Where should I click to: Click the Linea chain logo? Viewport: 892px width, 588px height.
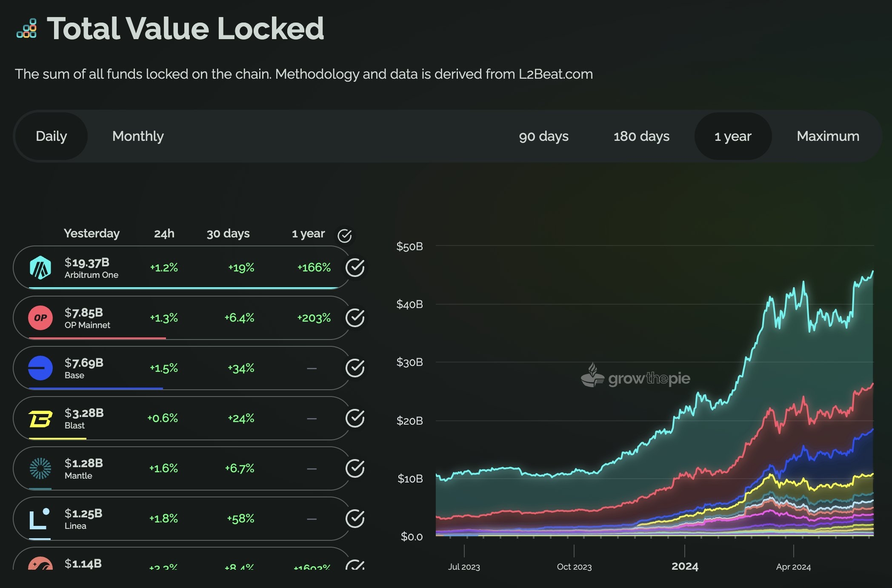[40, 519]
